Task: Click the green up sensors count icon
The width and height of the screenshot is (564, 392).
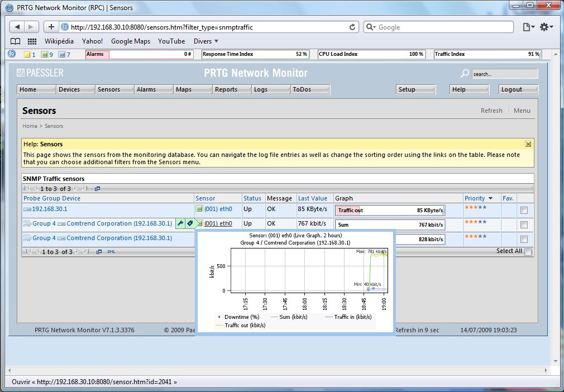Action: click(x=44, y=55)
